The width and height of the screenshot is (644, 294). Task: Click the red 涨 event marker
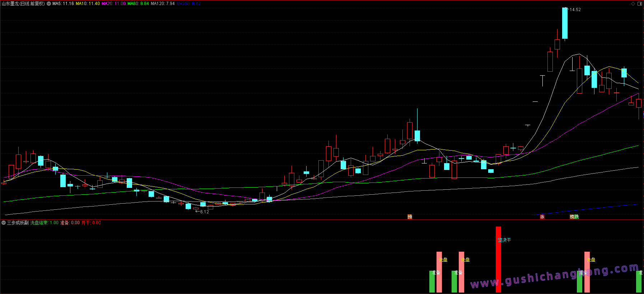coord(542,217)
